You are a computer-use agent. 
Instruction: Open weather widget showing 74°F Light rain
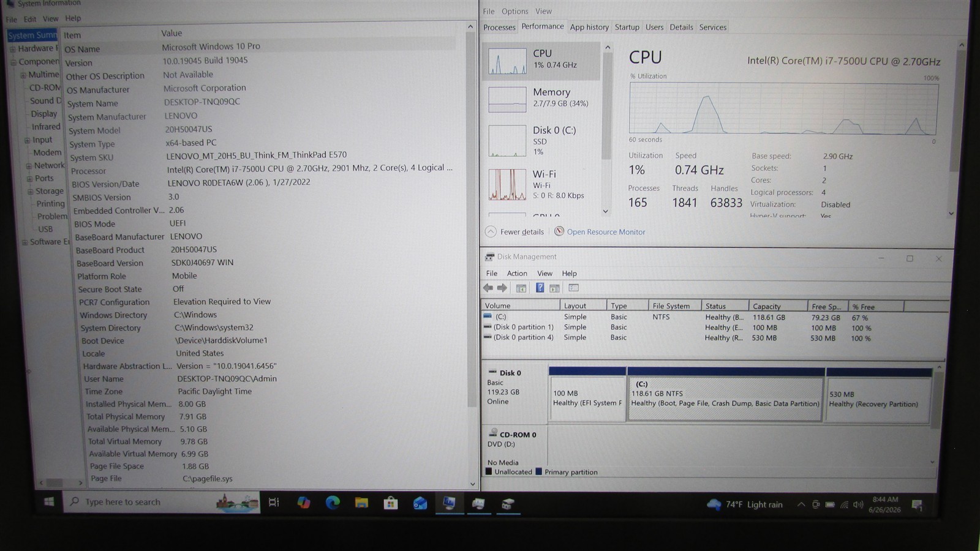pyautogui.click(x=744, y=504)
